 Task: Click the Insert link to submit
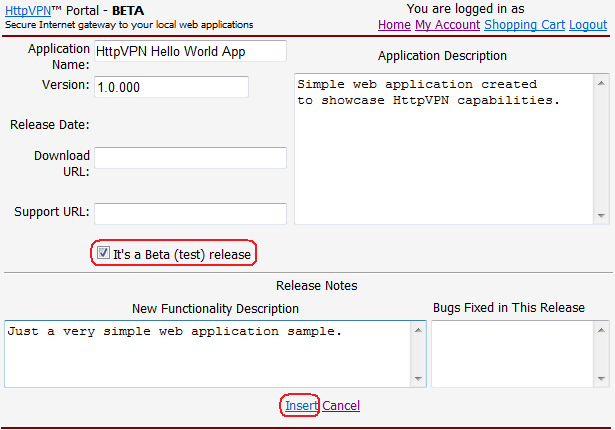coord(301,405)
